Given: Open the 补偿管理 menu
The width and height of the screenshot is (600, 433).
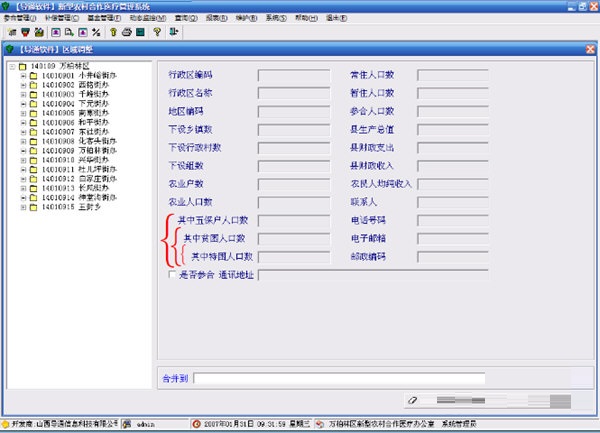Looking at the screenshot, I should 62,18.
